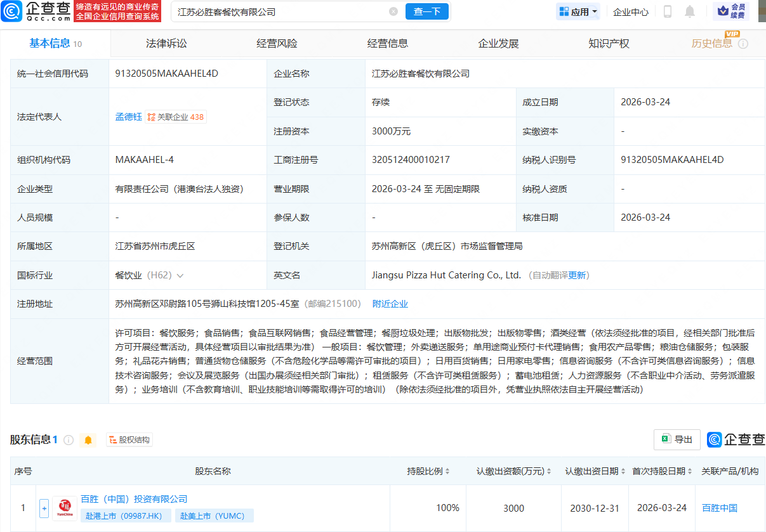
Task: Click the YumChina shareholder logo thumbnail
Action: point(64,508)
